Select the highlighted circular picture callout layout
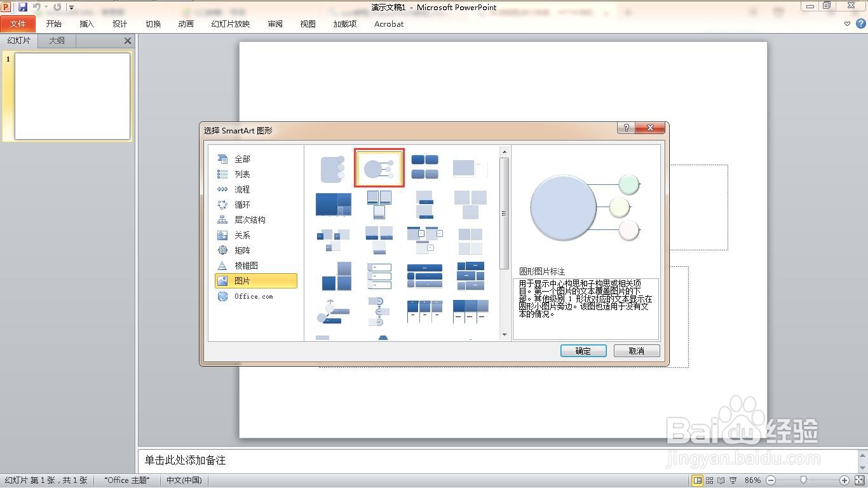This screenshot has width=868, height=488. (x=379, y=168)
